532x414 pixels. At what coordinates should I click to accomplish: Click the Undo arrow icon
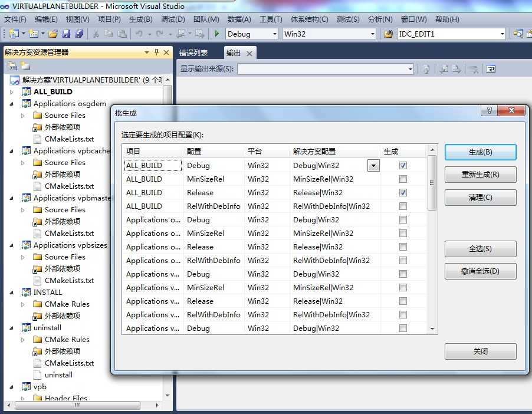coord(139,34)
